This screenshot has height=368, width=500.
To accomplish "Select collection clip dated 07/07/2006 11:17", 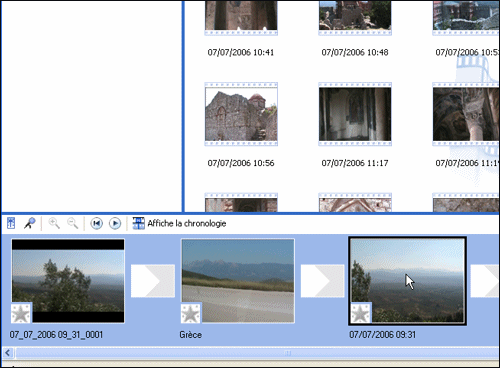I will pos(355,114).
